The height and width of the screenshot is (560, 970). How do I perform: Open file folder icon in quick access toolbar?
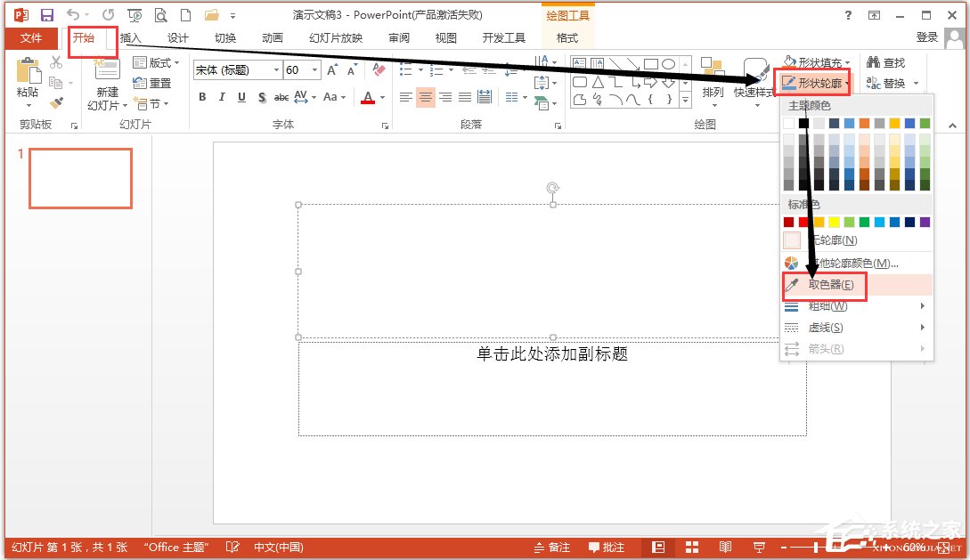point(212,15)
